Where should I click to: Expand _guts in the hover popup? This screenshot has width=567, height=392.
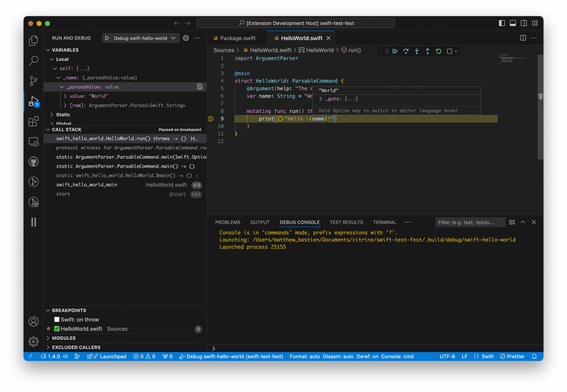(321, 99)
